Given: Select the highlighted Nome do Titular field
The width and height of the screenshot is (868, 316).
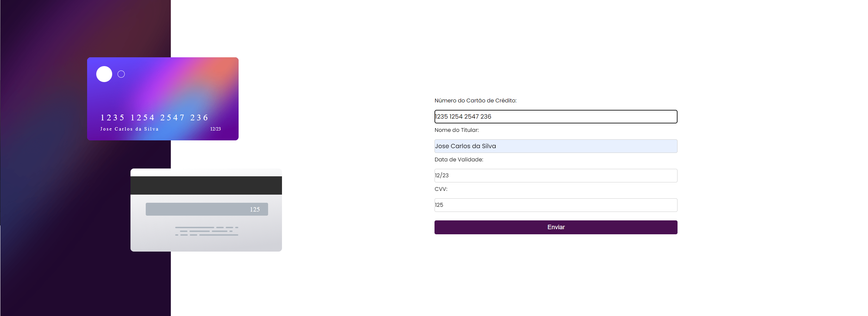Looking at the screenshot, I should coord(556,146).
